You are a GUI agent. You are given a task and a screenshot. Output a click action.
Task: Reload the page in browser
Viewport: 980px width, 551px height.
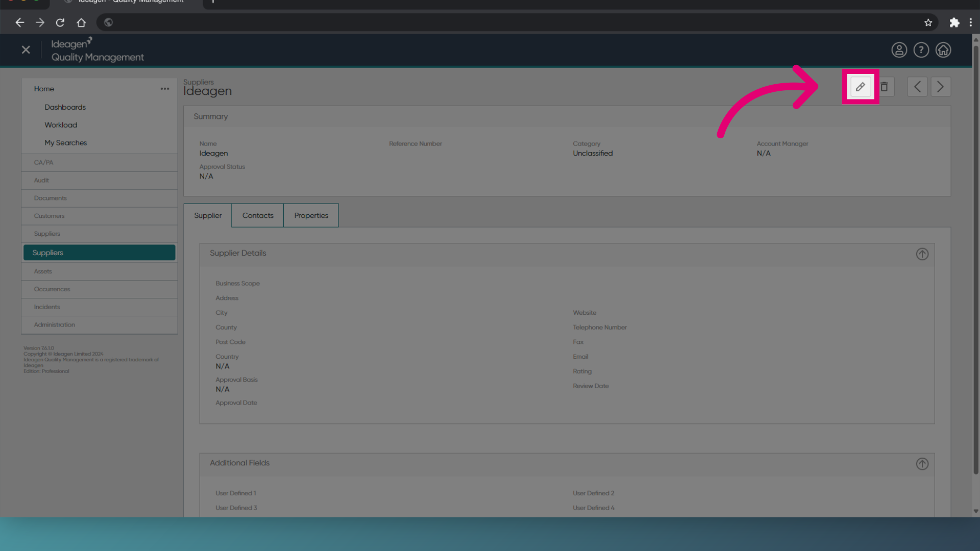click(60, 22)
